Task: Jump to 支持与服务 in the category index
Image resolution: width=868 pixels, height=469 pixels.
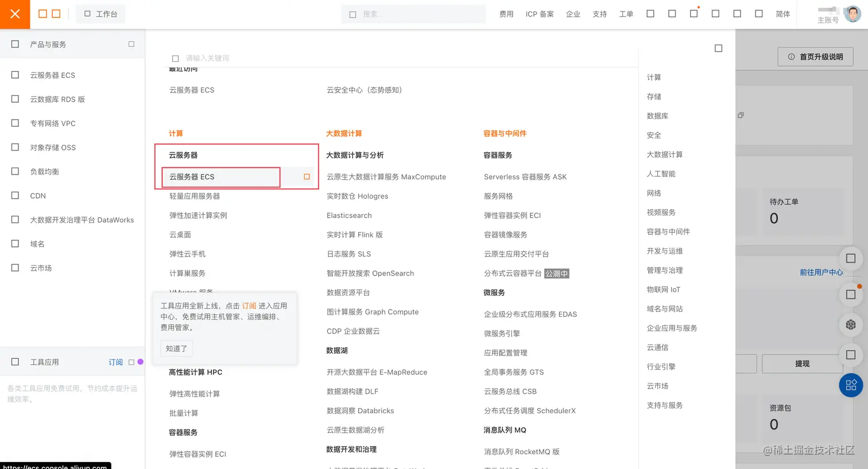Action: click(665, 405)
